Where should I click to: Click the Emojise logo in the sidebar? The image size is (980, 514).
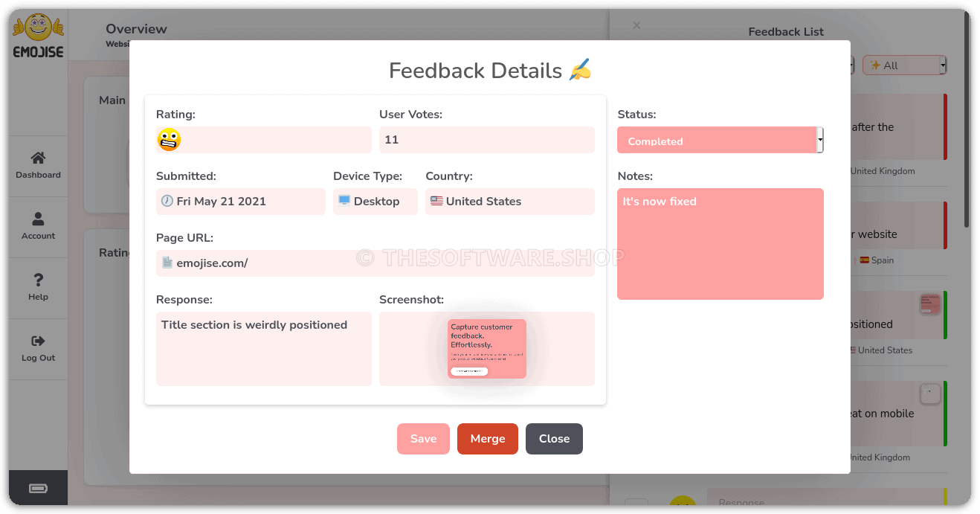pos(38,36)
